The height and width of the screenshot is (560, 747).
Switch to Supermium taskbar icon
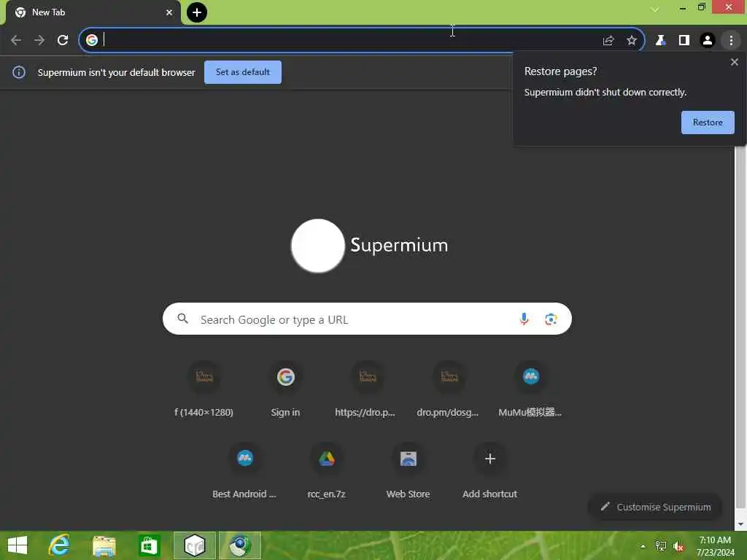tap(239, 545)
